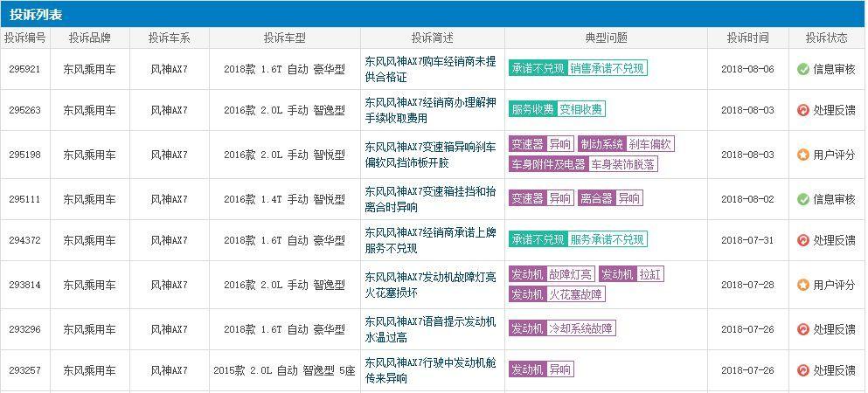Click the '冷却系统故障' issue tag

580,328
